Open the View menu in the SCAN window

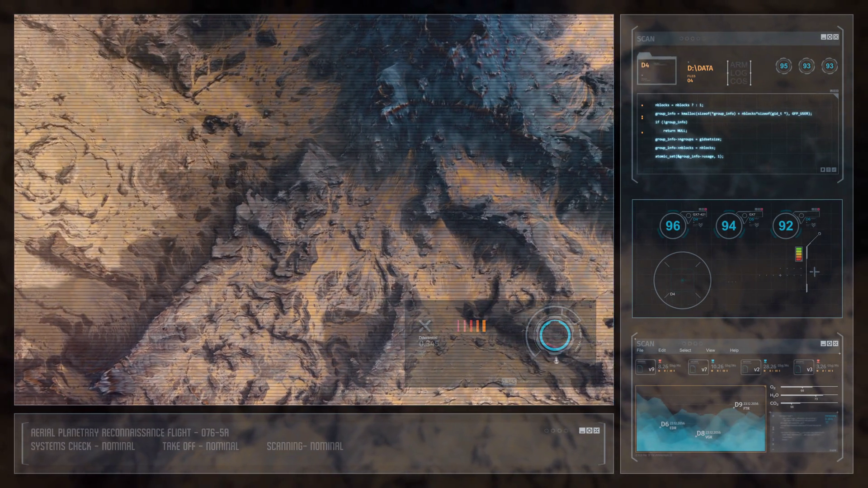710,350
